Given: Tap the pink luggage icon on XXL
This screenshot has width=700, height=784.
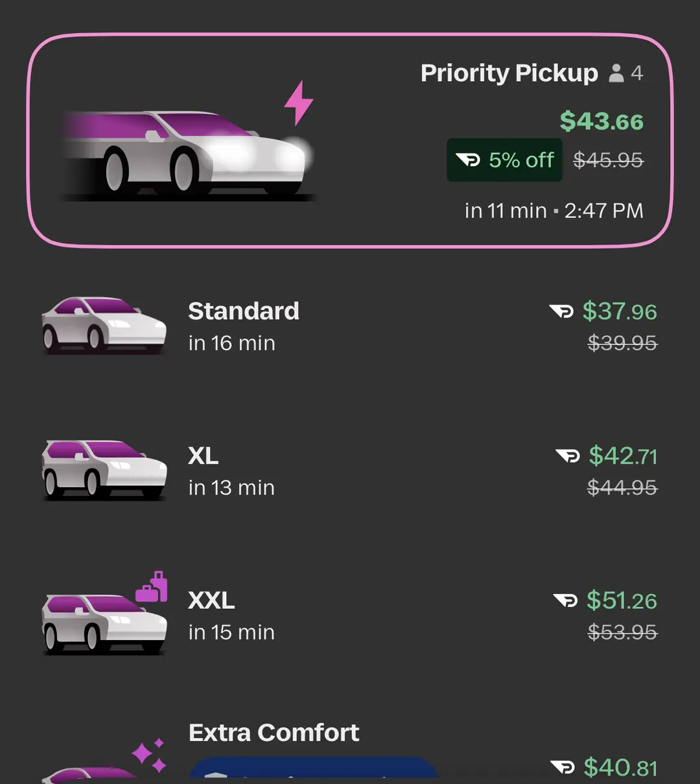Looking at the screenshot, I should pyautogui.click(x=152, y=587).
